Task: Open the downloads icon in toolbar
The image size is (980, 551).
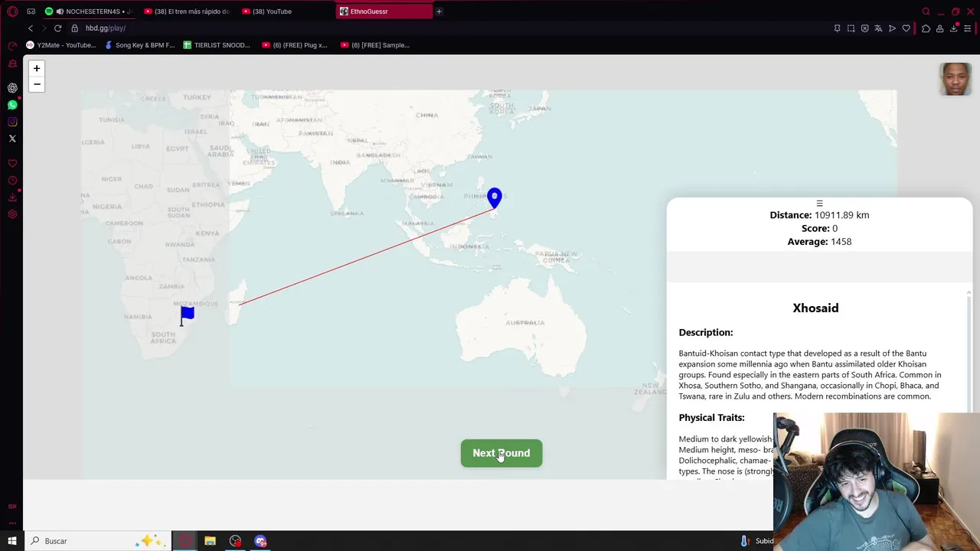Action: pos(954,28)
